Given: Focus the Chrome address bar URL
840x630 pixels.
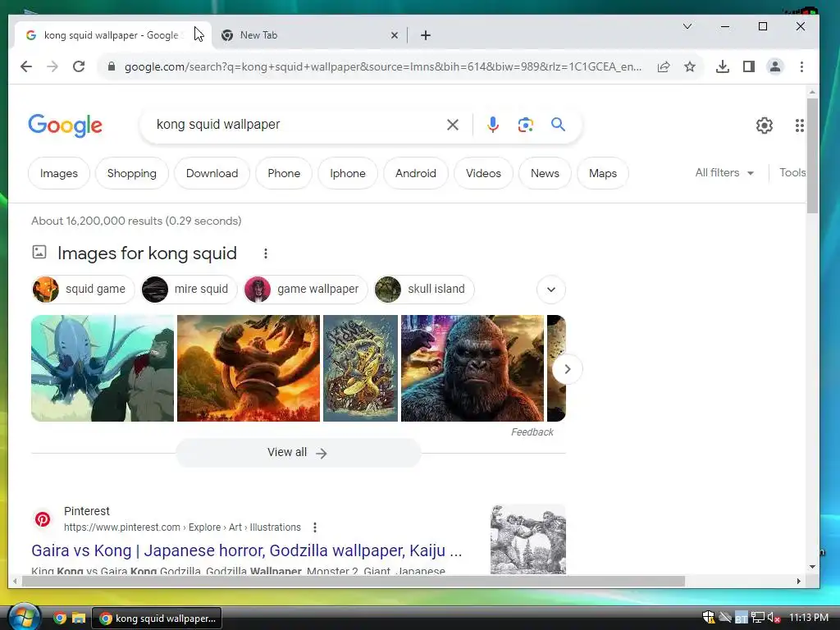Looking at the screenshot, I should (382, 66).
